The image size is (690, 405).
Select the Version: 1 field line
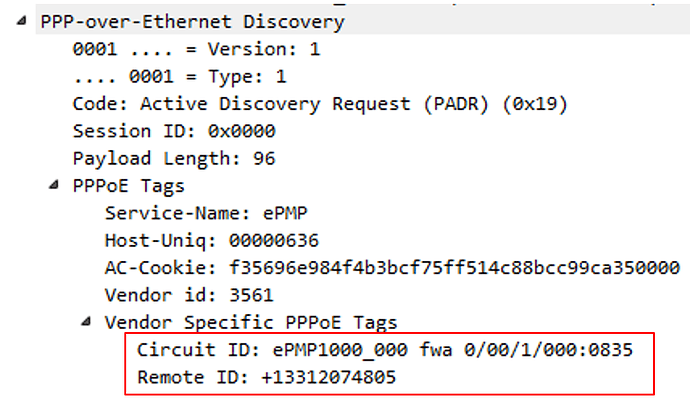point(196,49)
